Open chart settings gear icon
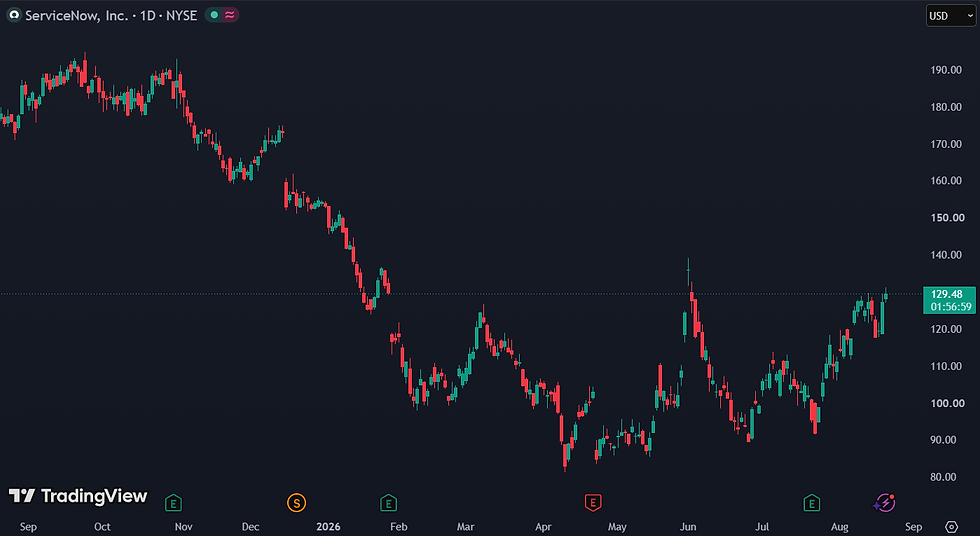980x536 pixels. click(x=951, y=527)
